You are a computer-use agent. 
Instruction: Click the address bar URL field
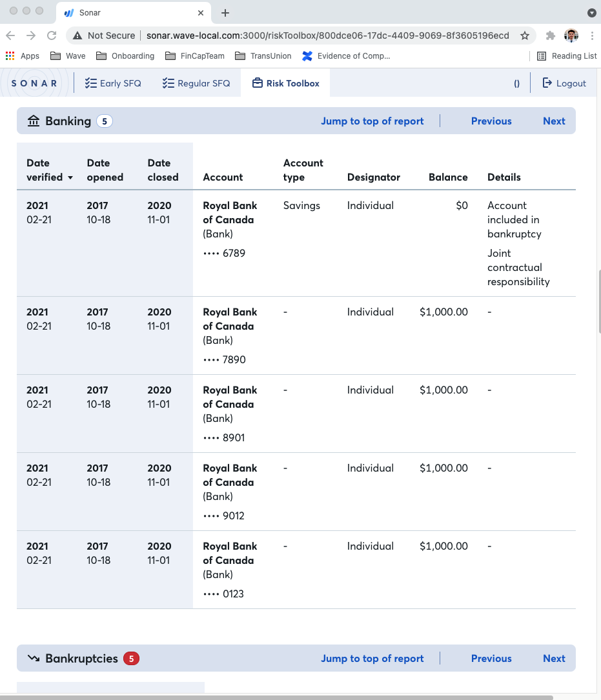(327, 35)
